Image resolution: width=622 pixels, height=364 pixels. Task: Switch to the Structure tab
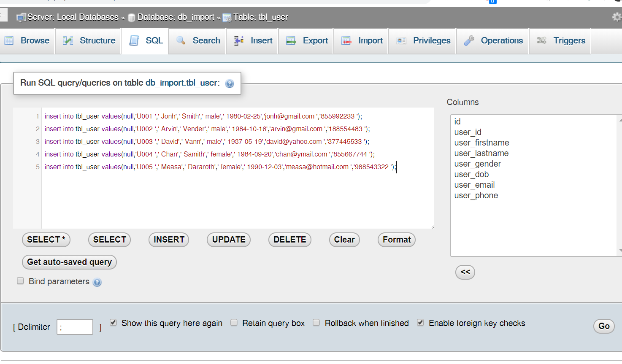[x=89, y=41]
